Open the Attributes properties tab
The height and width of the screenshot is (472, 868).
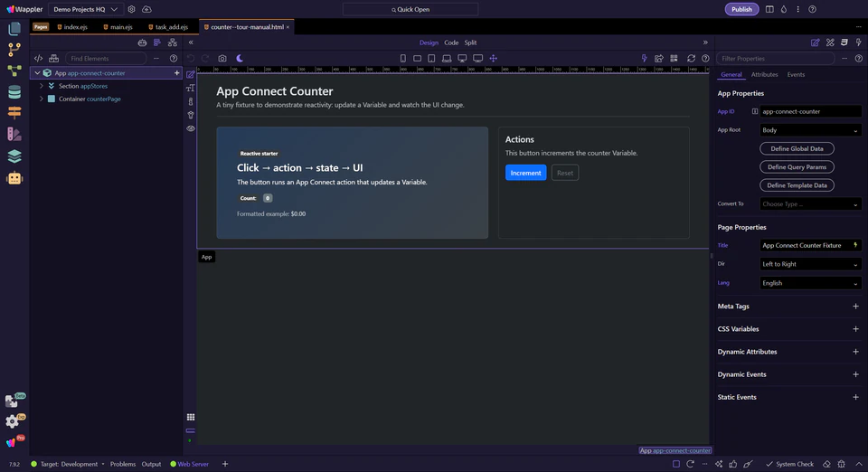coord(764,75)
